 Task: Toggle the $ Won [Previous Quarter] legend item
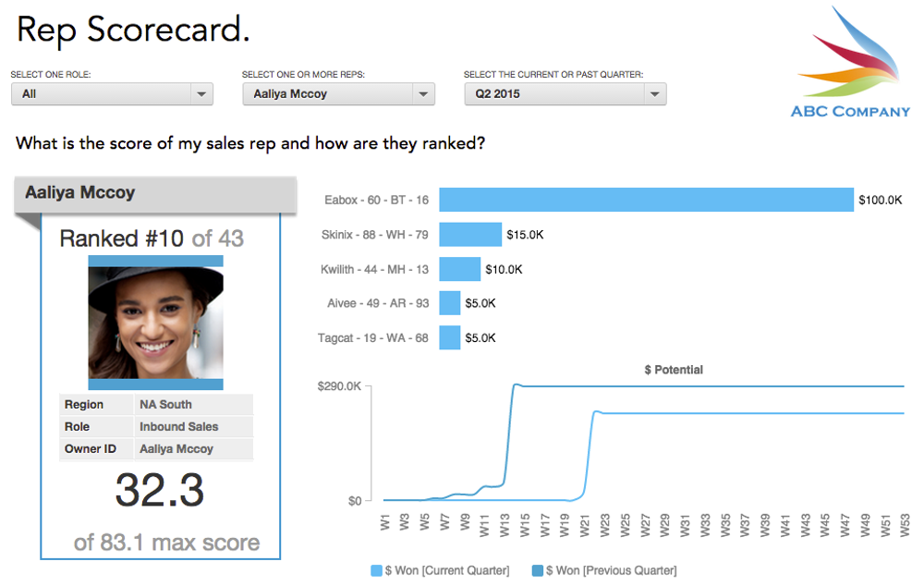click(604, 570)
